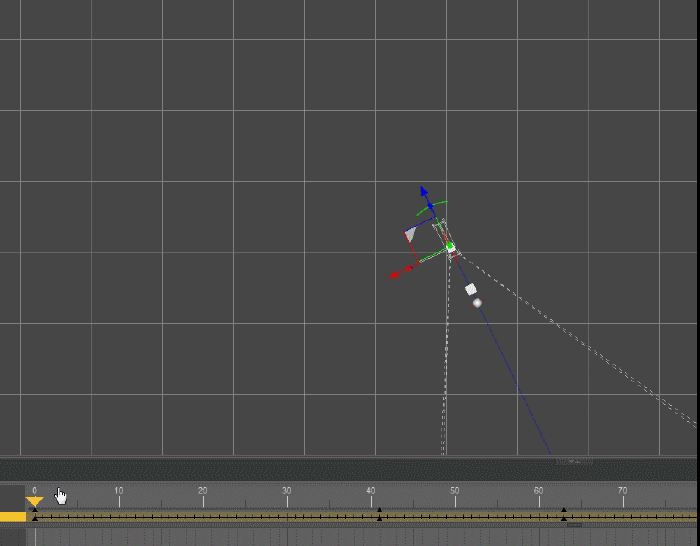Viewport: 700px width, 546px height.
Task: Click the yellow time slider marker
Action: point(34,501)
